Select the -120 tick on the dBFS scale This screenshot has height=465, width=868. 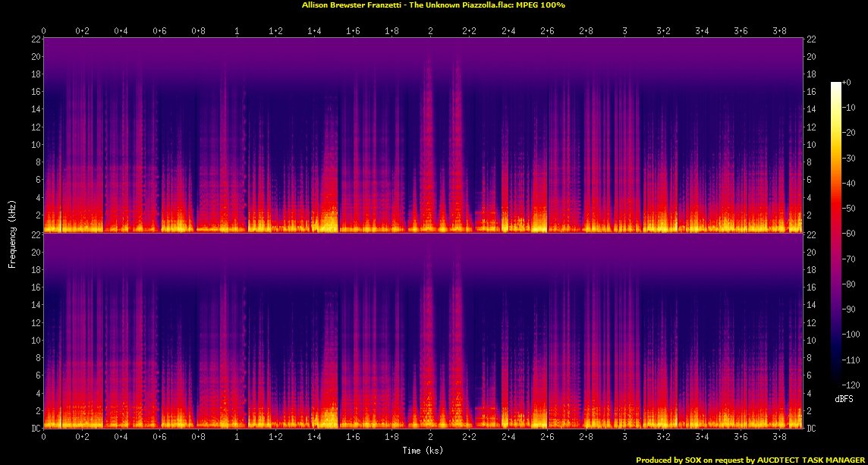pyautogui.click(x=852, y=384)
